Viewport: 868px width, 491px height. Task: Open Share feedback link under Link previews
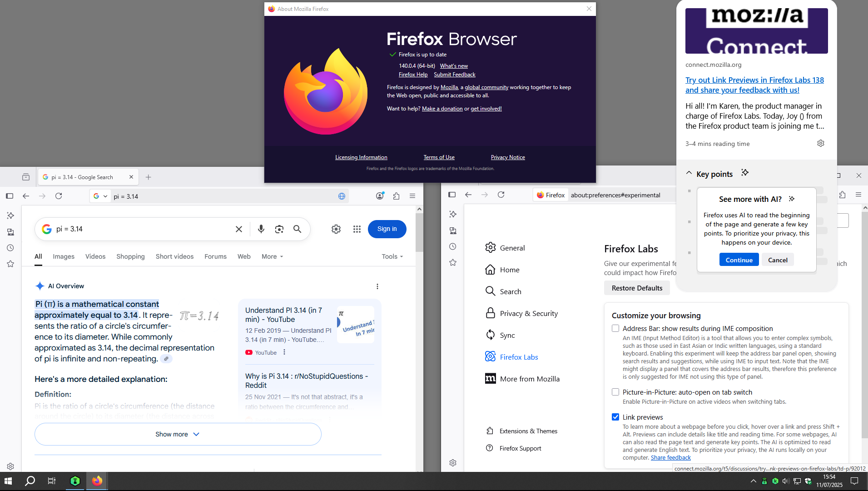(670, 458)
